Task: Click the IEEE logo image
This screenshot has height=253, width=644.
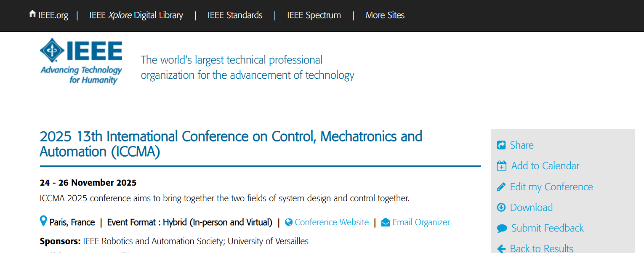Action: [x=81, y=61]
